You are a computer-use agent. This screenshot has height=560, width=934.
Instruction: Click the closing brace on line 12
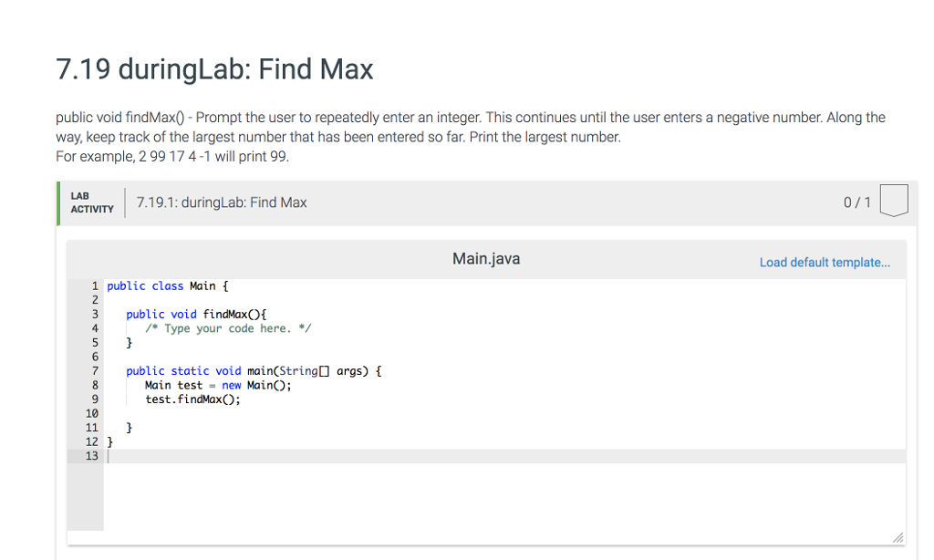pyautogui.click(x=109, y=441)
